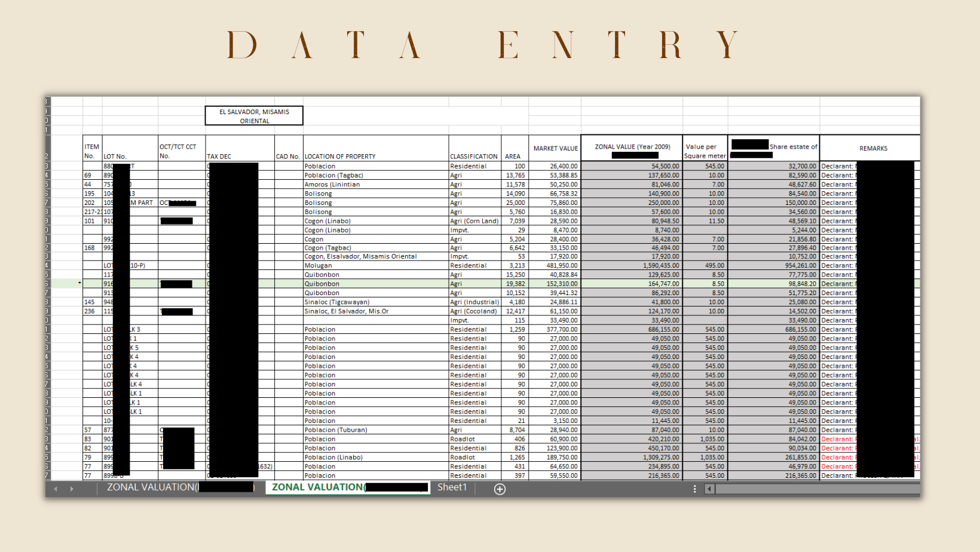Click the CLASSIFICATION column header

[474, 148]
